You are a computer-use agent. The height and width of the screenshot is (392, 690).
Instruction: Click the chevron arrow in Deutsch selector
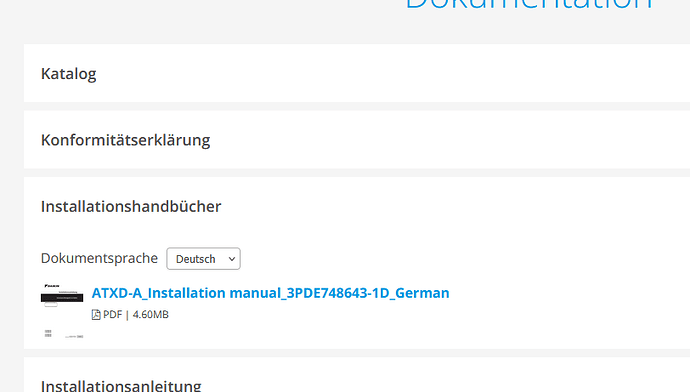(231, 259)
